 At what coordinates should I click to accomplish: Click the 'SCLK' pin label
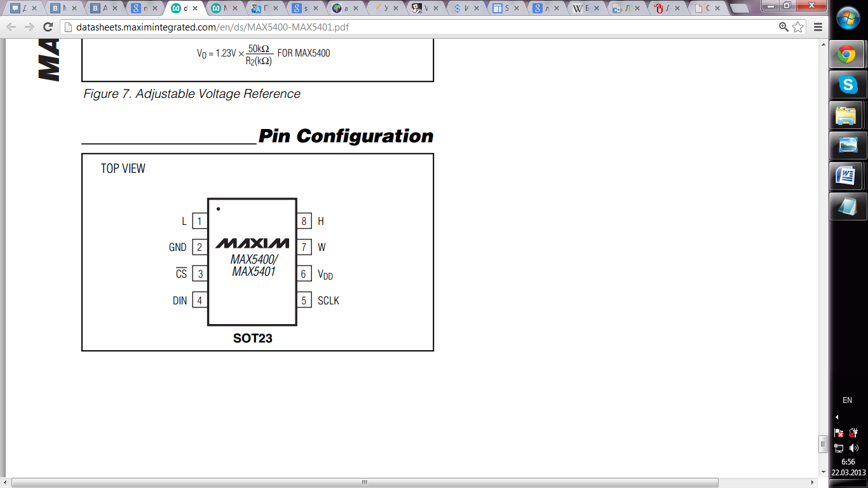point(329,301)
